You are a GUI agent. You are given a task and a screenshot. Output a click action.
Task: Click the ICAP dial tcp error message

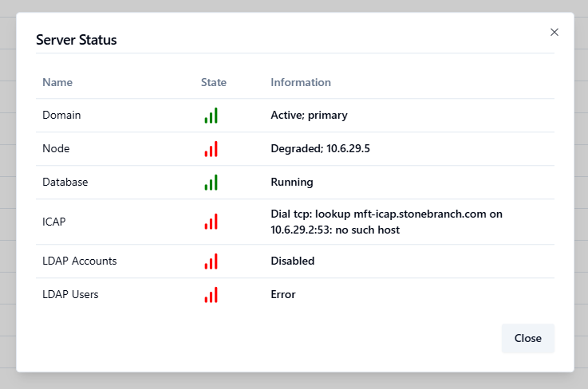point(386,222)
